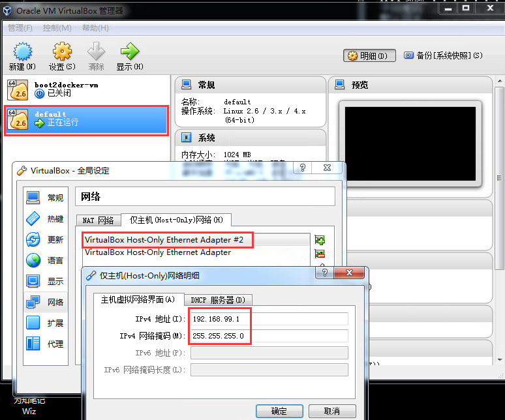
Task: Click the Details 明细 button
Action: (x=369, y=56)
